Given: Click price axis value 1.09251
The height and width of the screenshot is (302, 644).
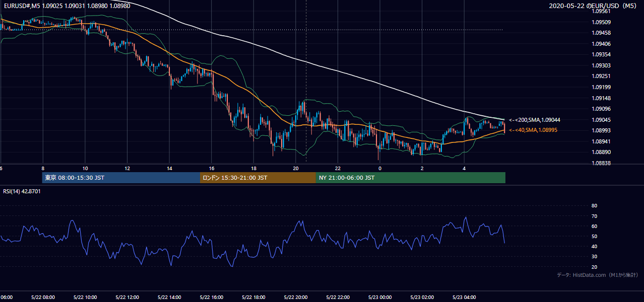Looking at the screenshot, I should coord(601,76).
